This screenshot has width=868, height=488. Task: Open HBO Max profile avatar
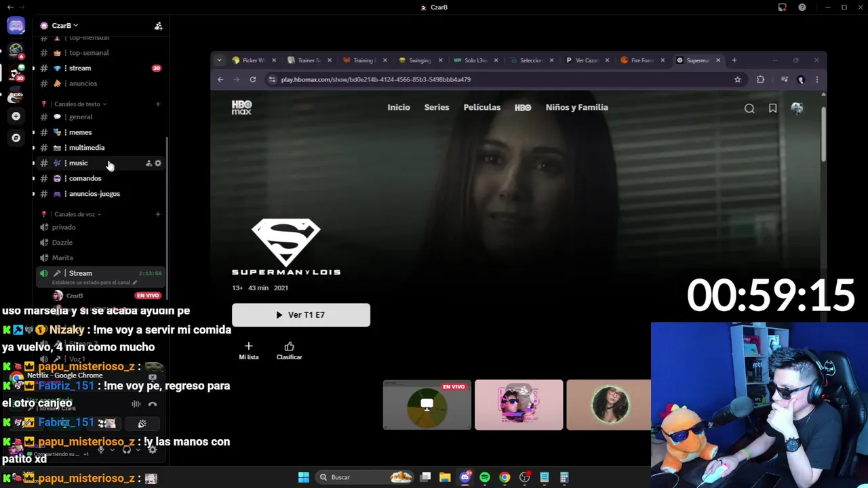pos(797,108)
